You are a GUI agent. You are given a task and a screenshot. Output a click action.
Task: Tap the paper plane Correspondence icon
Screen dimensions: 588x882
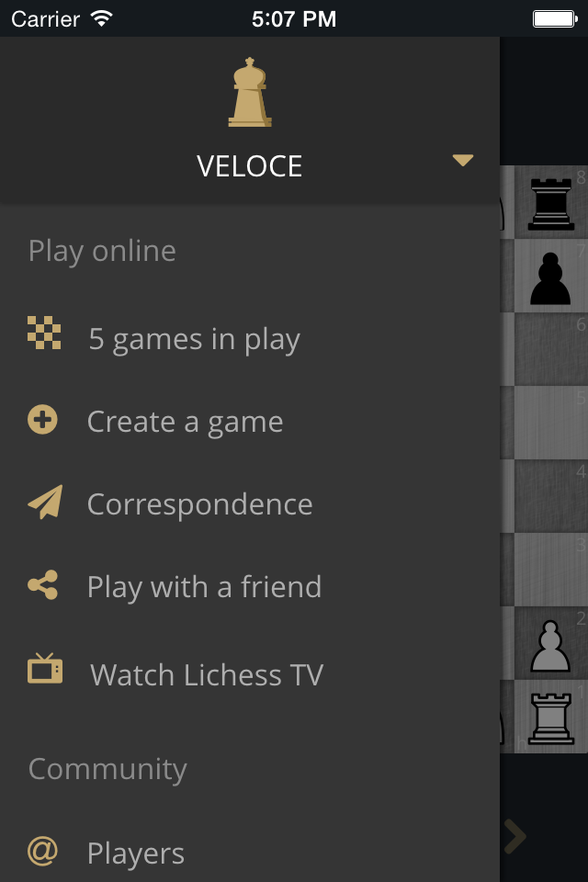(x=45, y=502)
